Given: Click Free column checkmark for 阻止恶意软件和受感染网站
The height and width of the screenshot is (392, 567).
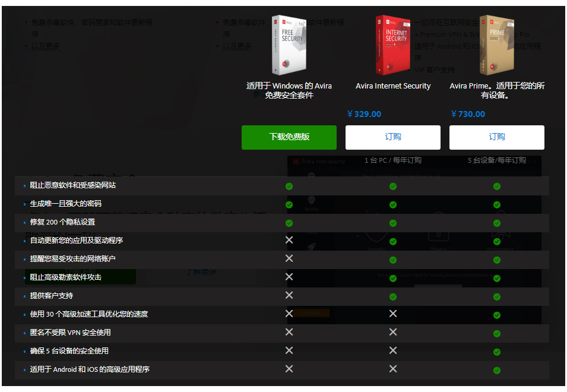Looking at the screenshot, I should pos(289,186).
